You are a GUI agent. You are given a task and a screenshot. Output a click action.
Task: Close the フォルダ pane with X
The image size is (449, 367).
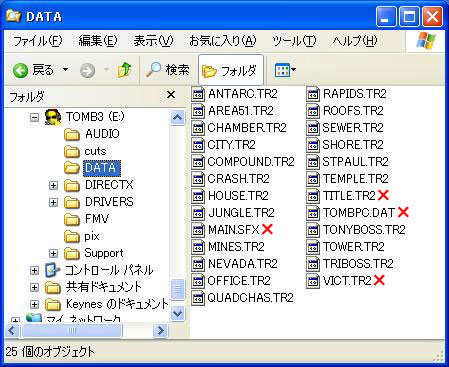coord(171,95)
